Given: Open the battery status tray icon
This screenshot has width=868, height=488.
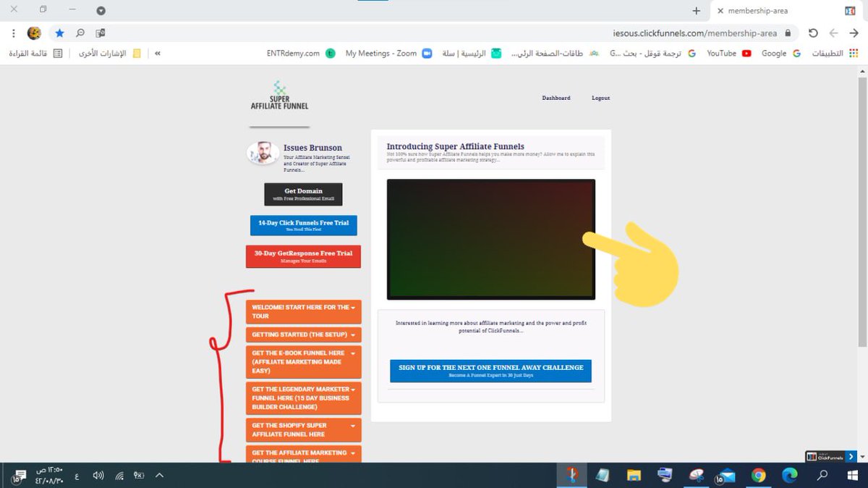Looking at the screenshot, I should click(x=139, y=476).
